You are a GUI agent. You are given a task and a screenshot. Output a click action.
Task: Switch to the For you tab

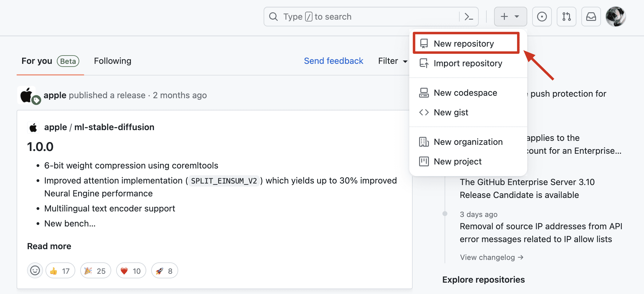[x=50, y=61]
